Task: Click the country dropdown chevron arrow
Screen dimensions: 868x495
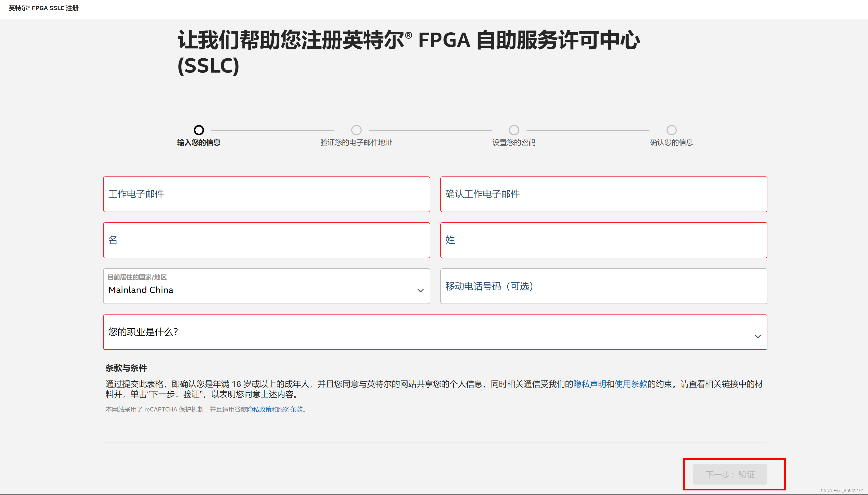Action: pos(420,290)
